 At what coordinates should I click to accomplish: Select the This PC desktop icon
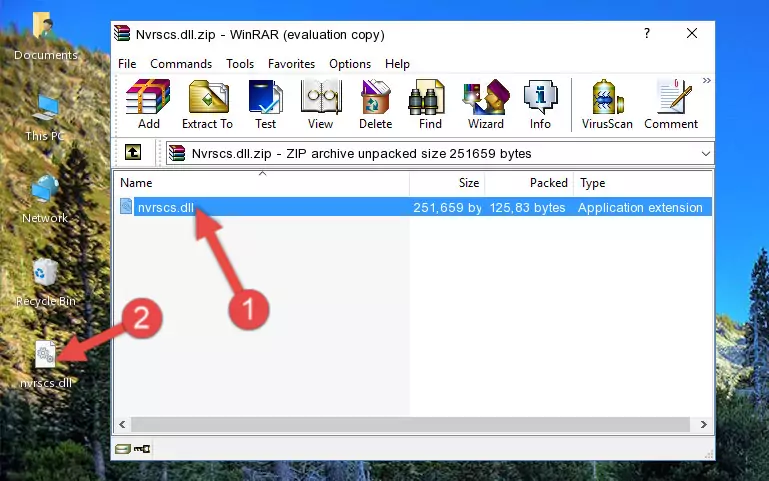point(45,118)
